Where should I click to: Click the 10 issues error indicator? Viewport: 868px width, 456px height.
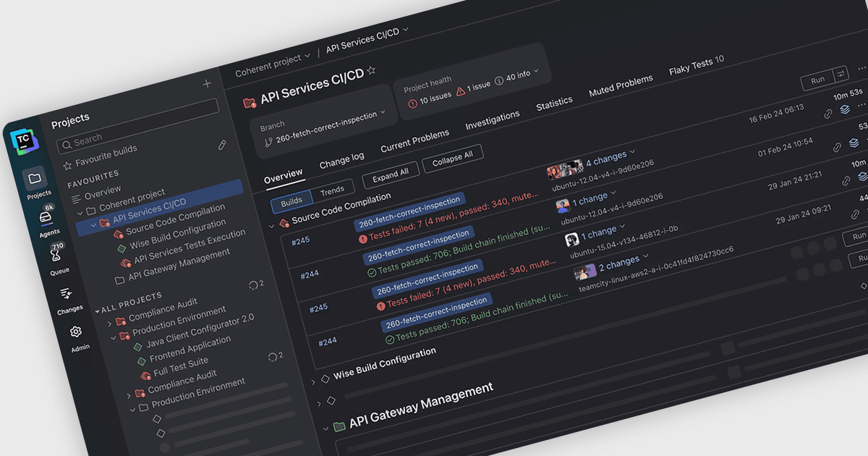click(430, 98)
